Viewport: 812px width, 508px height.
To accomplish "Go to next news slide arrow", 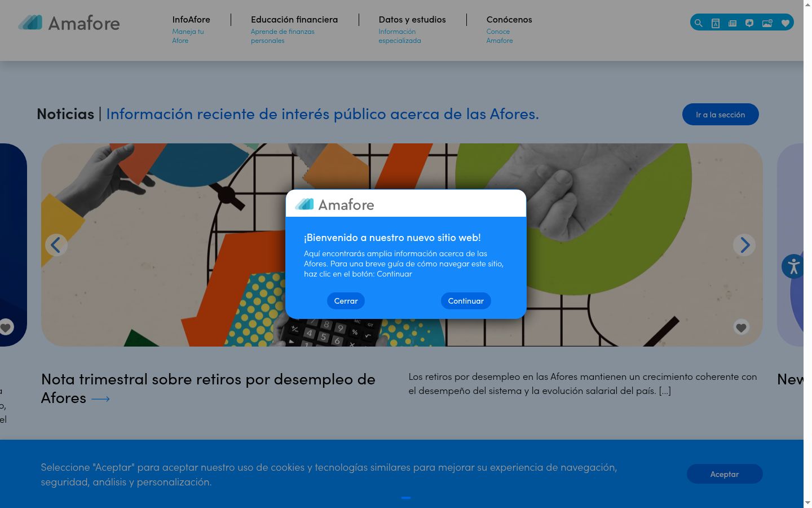I will click(x=744, y=245).
